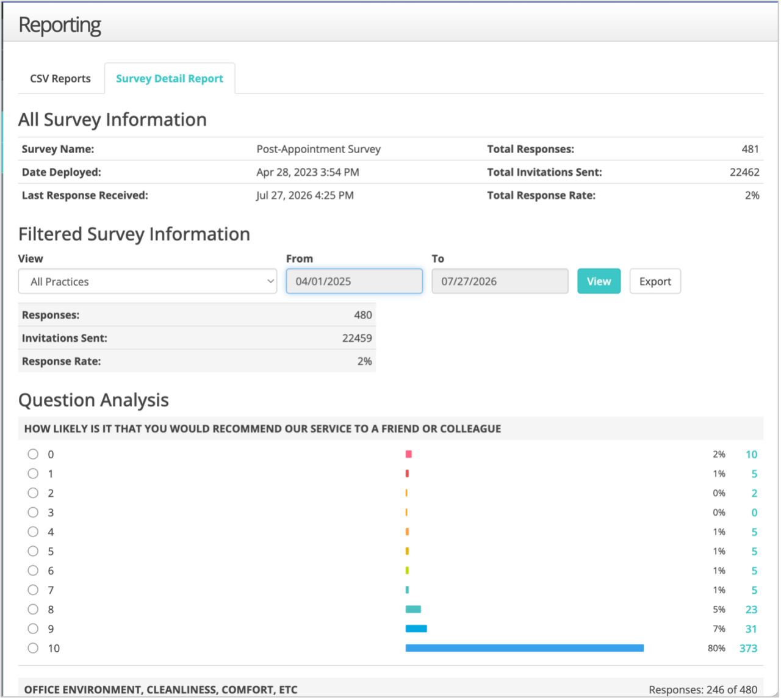Click the date Apr 28, 2023 3:54 PM
The width and height of the screenshot is (781, 700).
click(308, 172)
